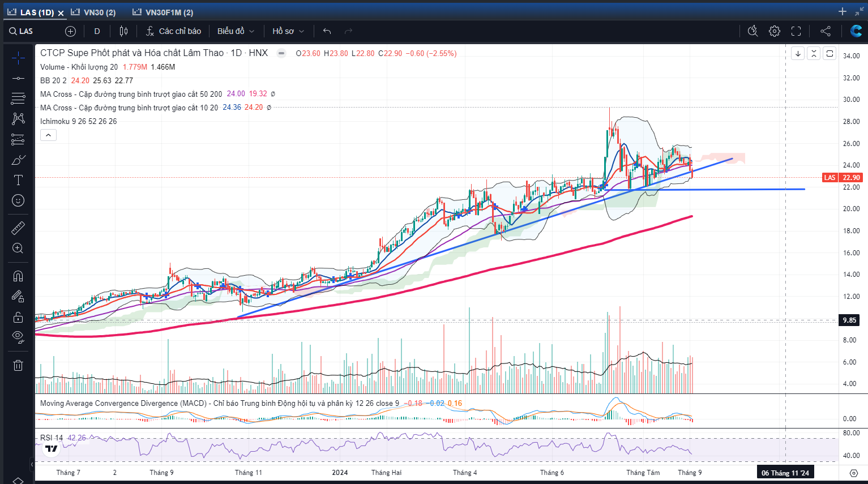Expand the Hồ sơ dropdown

click(x=288, y=31)
